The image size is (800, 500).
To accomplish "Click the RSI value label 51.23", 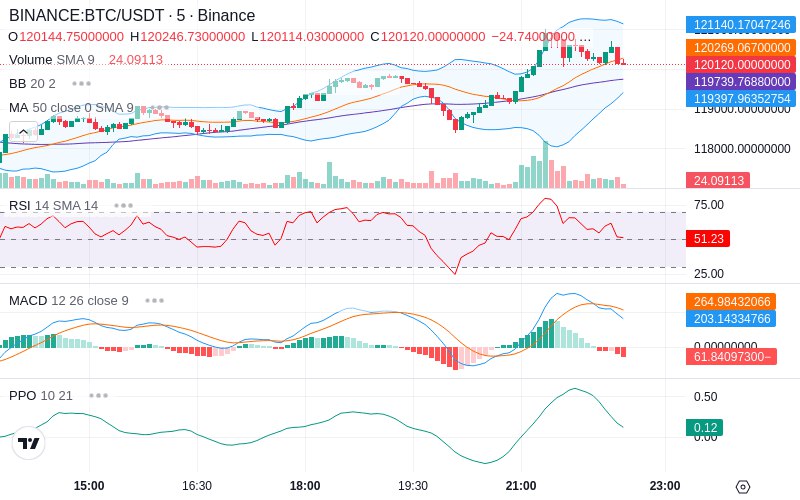I will [708, 238].
